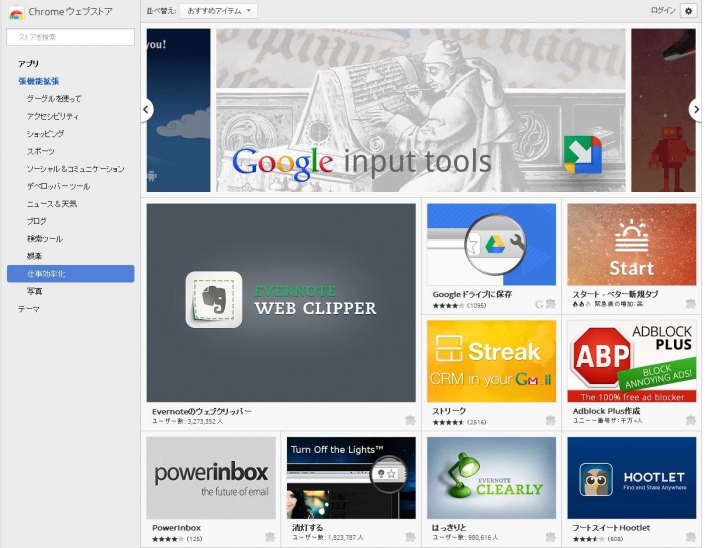Choose ニュース＆天気 subcategory

(52, 204)
